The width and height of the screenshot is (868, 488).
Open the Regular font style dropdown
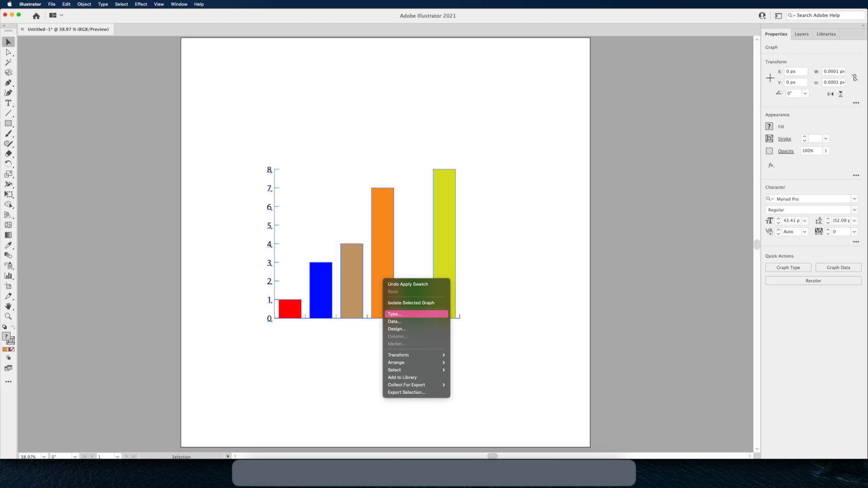point(854,210)
